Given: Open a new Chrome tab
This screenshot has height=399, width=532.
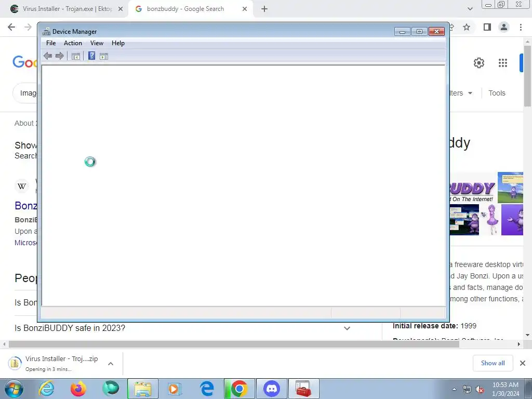Looking at the screenshot, I should click(264, 9).
